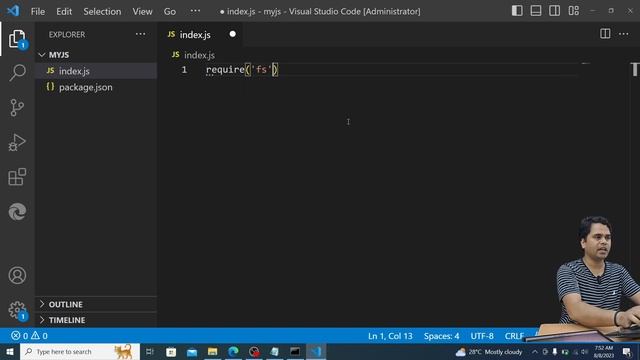This screenshot has height=360, width=640.
Task: Open the terminal app on the taskbar
Action: point(295,352)
